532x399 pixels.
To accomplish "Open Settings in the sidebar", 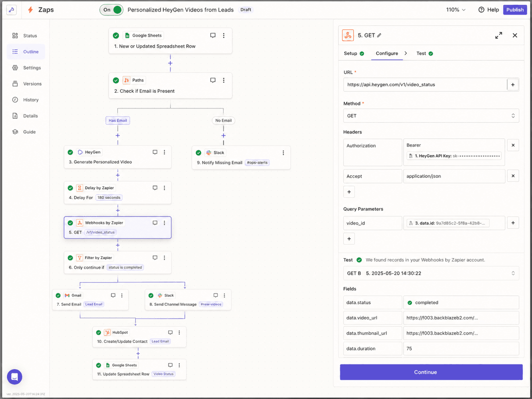I will (26, 68).
